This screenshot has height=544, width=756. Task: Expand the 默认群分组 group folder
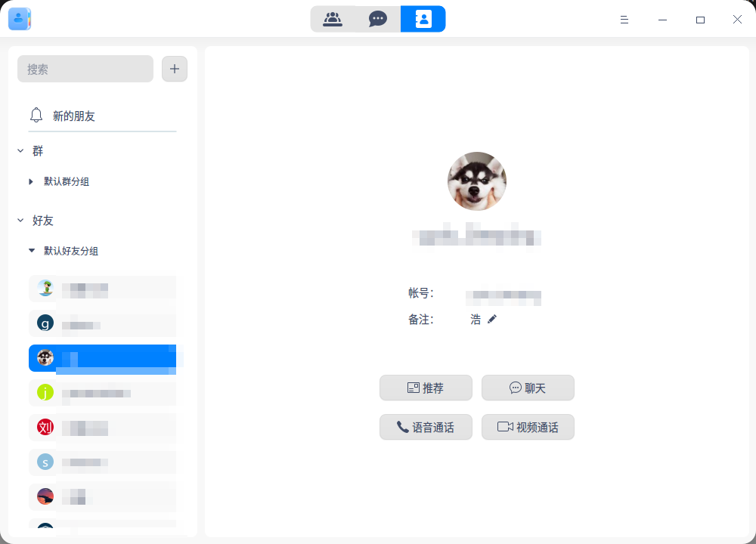(30, 181)
